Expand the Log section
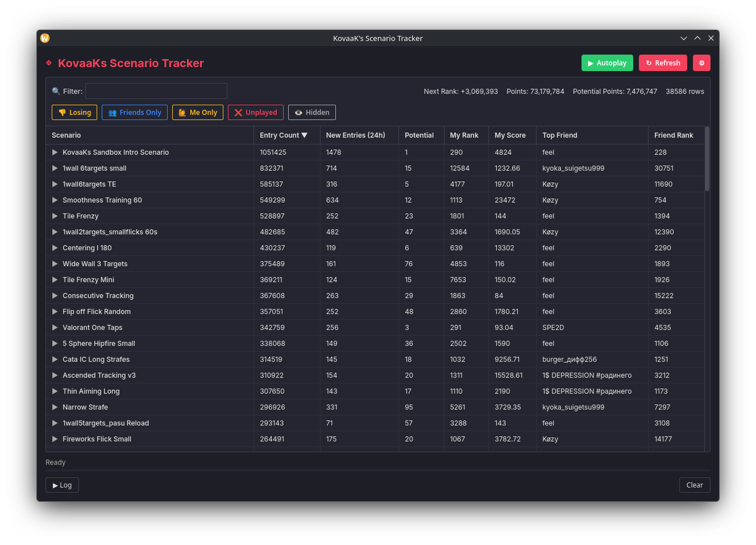 [x=62, y=485]
